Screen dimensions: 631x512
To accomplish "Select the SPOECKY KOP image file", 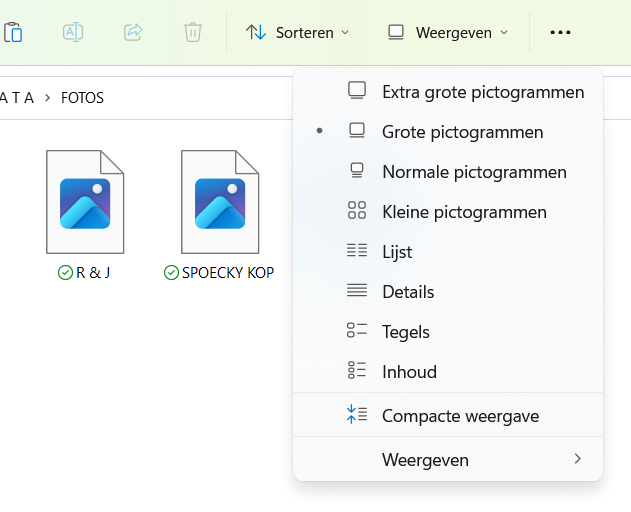I will 220,203.
